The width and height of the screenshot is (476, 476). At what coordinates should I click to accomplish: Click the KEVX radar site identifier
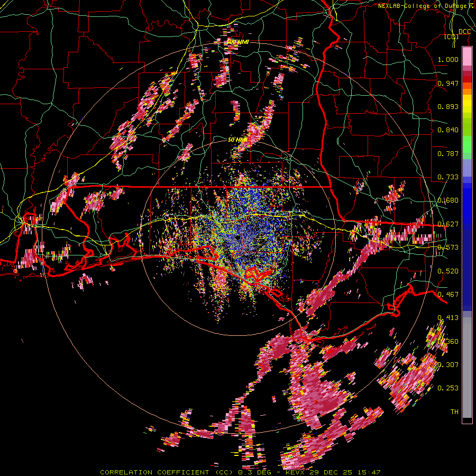[x=294, y=472]
